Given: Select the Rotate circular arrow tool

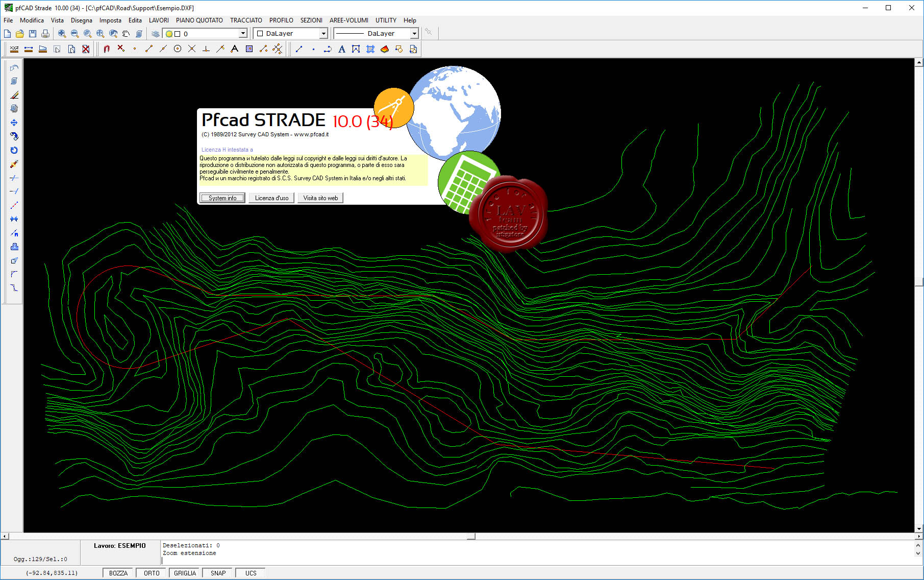Looking at the screenshot, I should coord(14,150).
